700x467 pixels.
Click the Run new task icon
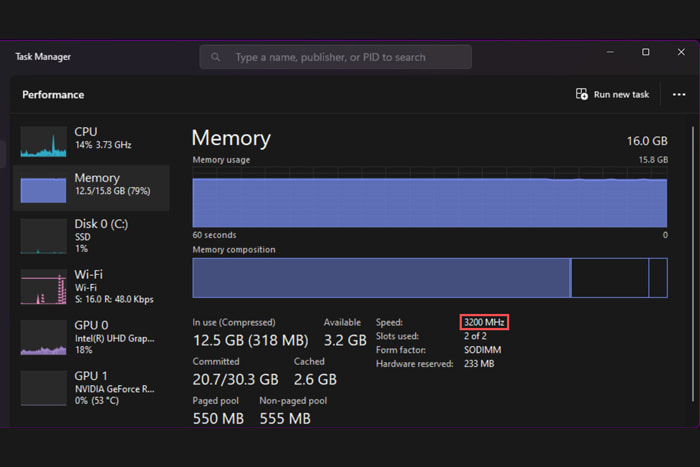pyautogui.click(x=582, y=94)
